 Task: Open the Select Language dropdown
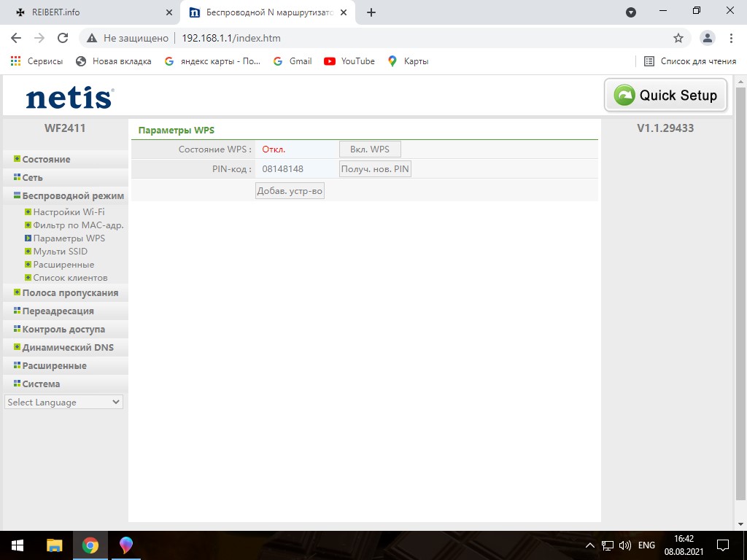click(x=64, y=402)
